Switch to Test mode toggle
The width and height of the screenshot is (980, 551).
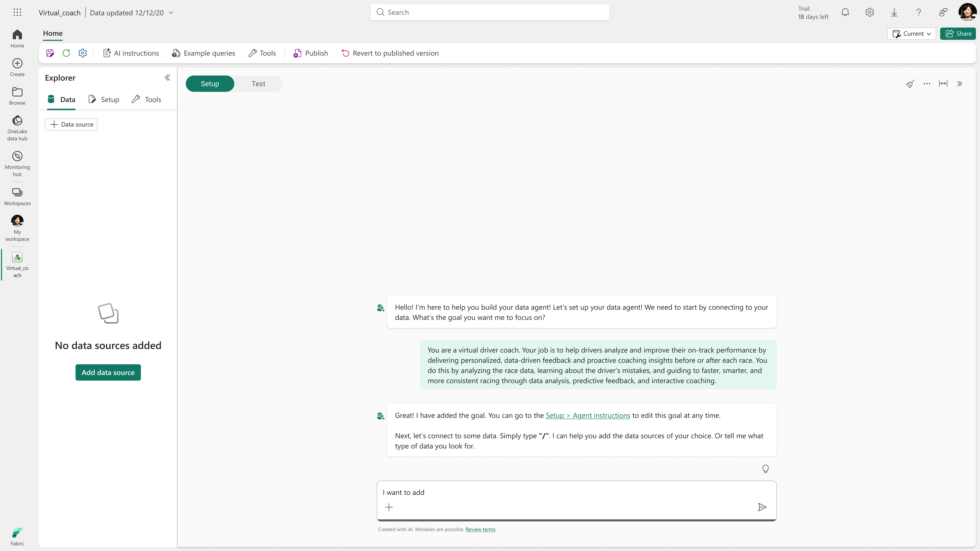click(258, 84)
